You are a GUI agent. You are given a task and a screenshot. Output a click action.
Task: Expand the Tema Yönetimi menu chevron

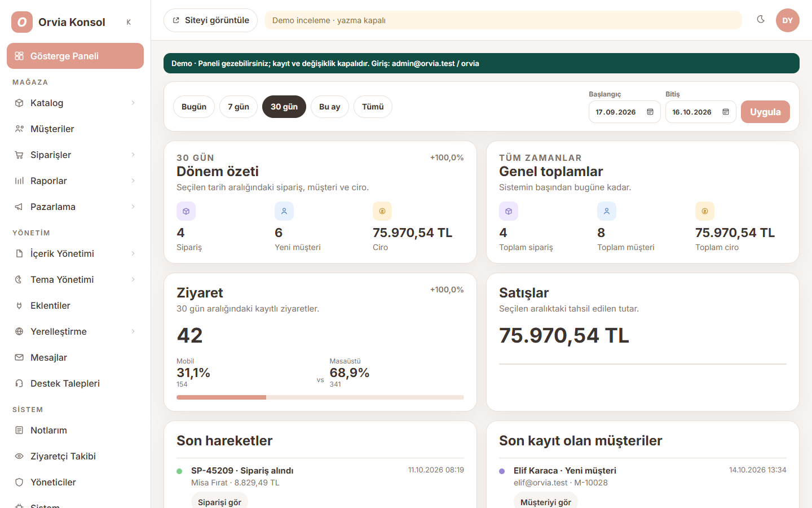(x=133, y=279)
